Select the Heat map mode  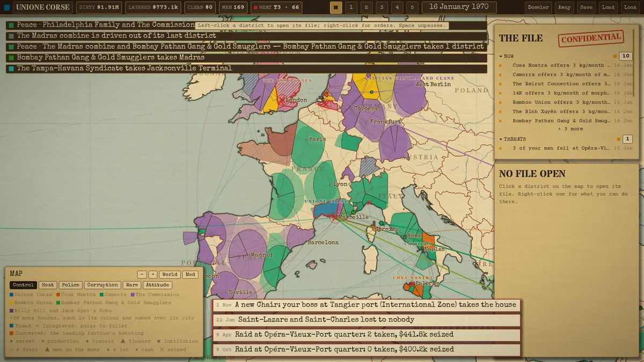pyautogui.click(x=48, y=285)
